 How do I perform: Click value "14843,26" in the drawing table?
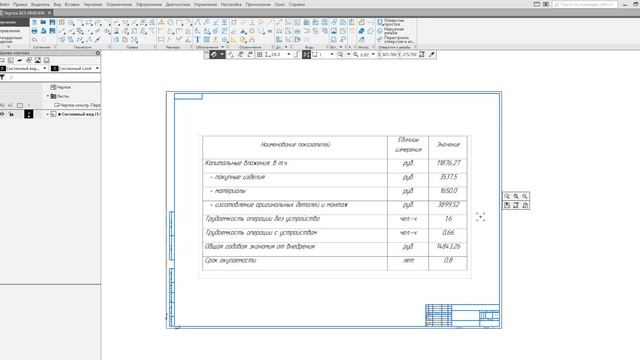[449, 247]
